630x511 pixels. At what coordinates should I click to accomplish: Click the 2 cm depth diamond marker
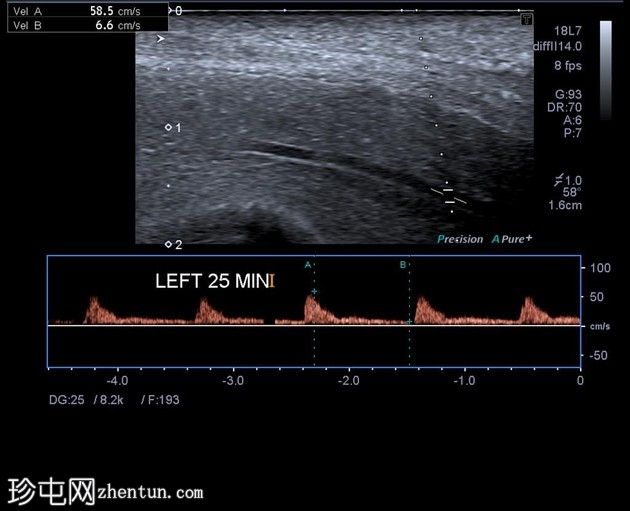point(168,244)
